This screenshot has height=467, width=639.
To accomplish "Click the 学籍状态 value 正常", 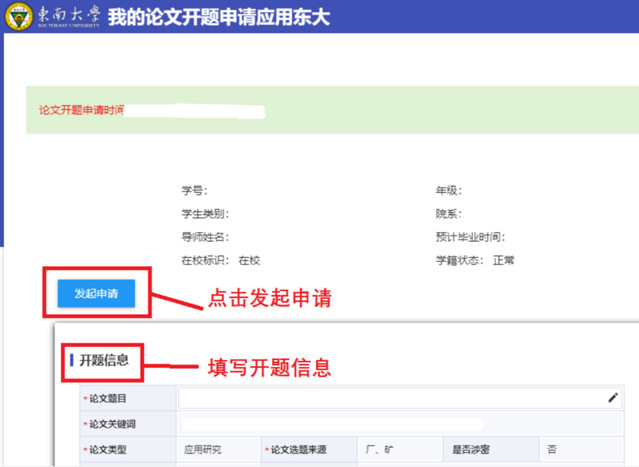I will (x=503, y=260).
